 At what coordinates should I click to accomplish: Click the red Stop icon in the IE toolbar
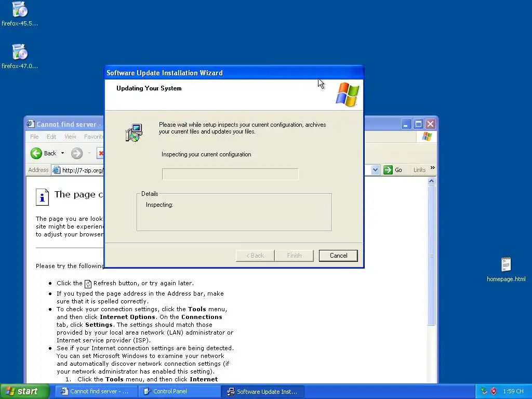click(100, 153)
